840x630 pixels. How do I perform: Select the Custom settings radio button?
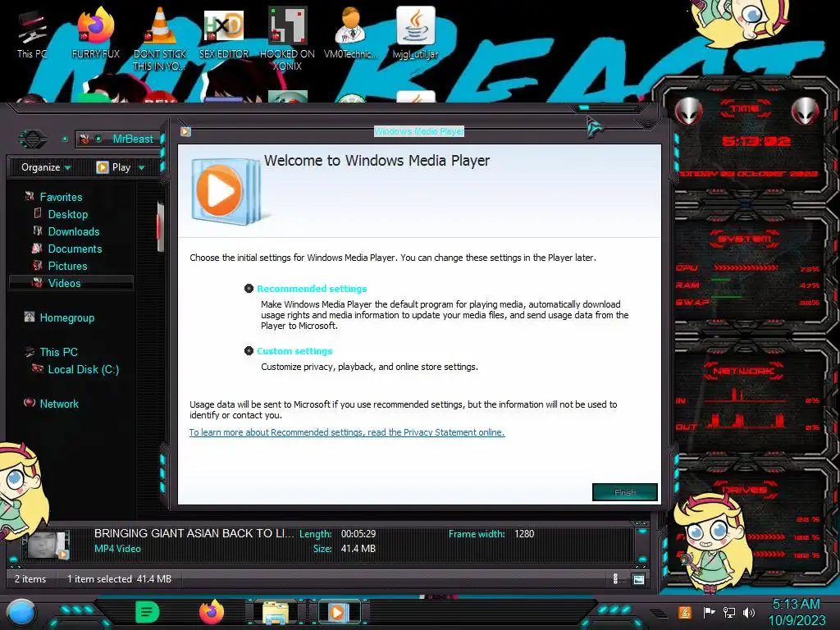click(x=249, y=351)
